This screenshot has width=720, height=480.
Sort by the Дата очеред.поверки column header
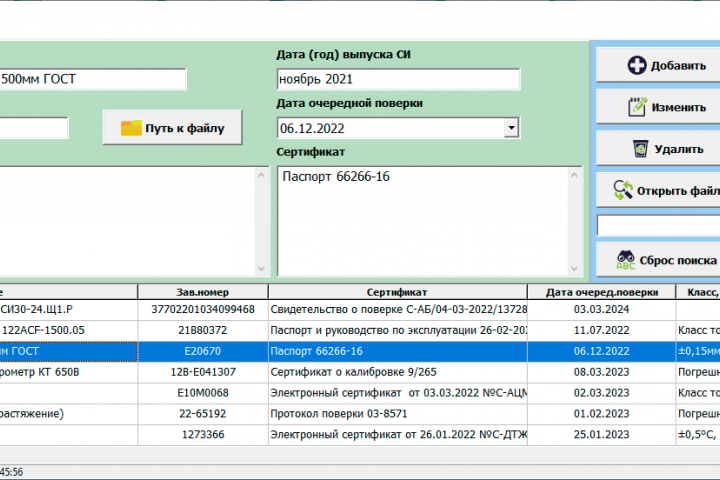pyautogui.click(x=602, y=292)
